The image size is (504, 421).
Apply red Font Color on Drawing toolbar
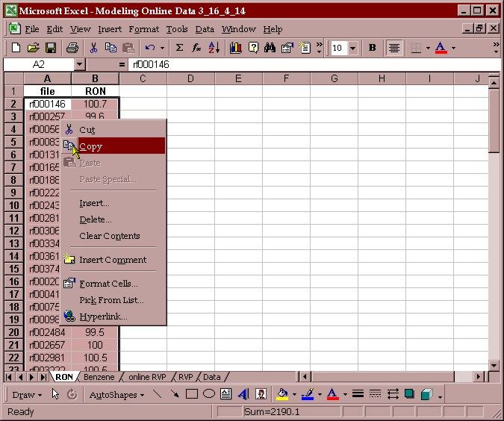(333, 394)
